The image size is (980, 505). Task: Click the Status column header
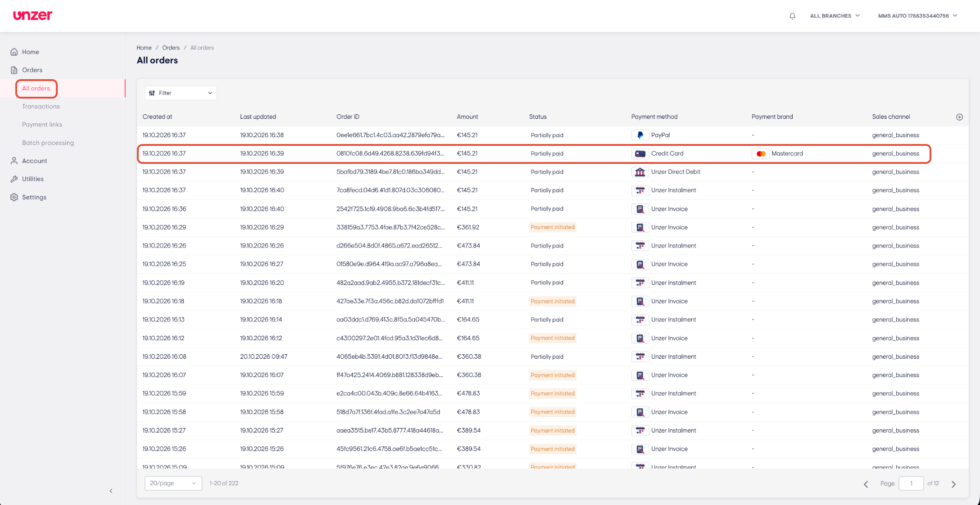tap(538, 117)
